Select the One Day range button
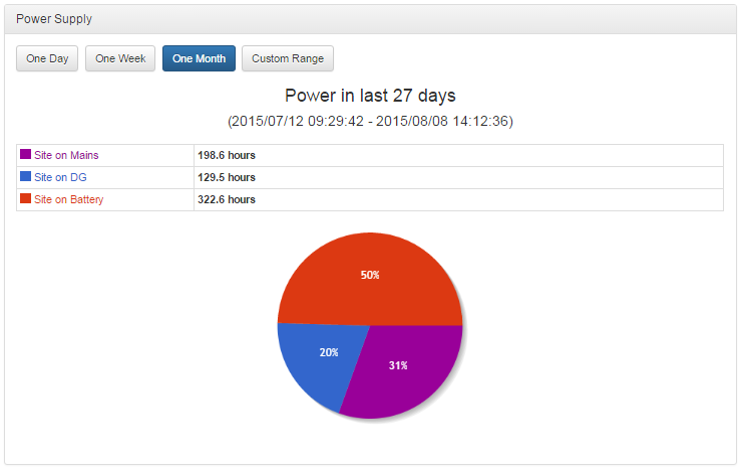Viewport: 740px width, 470px height. coord(47,59)
